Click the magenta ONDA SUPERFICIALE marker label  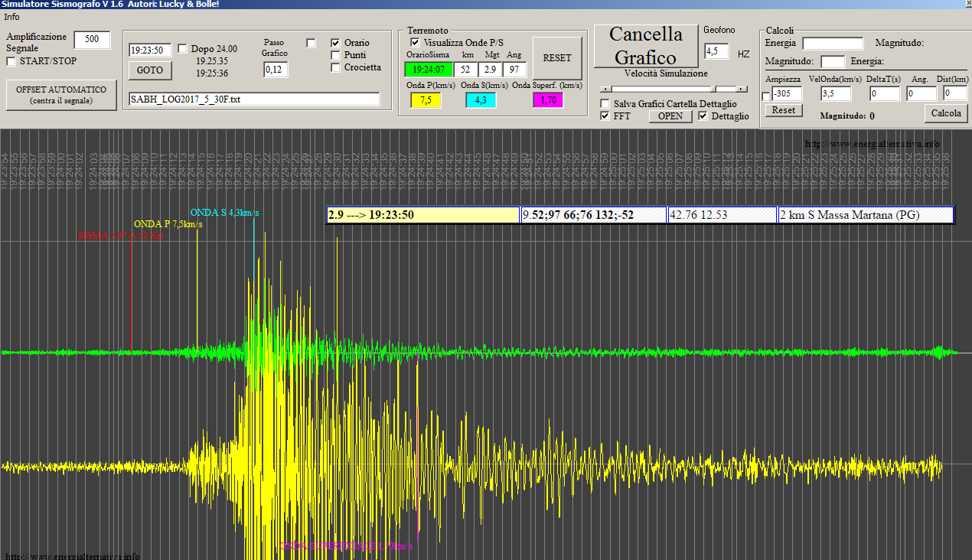346,546
